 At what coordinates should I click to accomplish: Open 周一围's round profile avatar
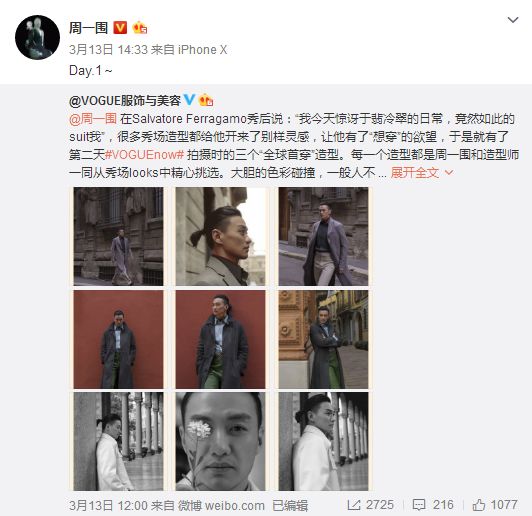coord(37,37)
